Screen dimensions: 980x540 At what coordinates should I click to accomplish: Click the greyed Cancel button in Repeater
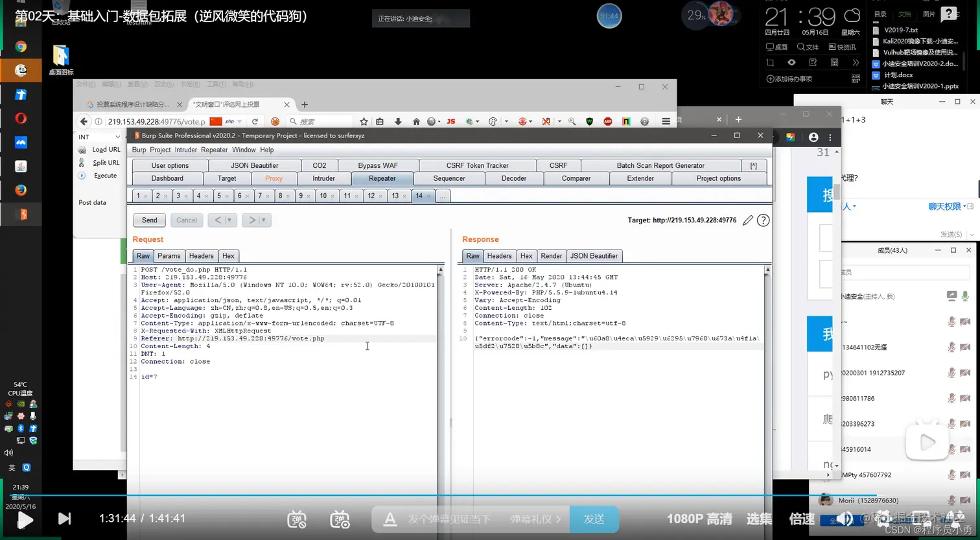click(187, 220)
